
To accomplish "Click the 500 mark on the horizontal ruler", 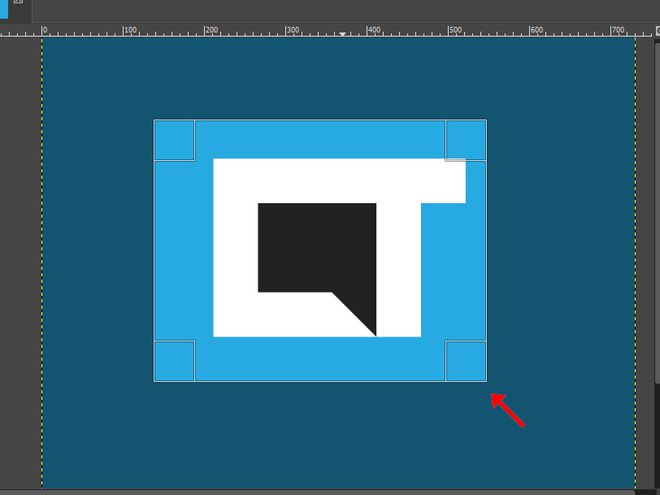I will tap(455, 30).
